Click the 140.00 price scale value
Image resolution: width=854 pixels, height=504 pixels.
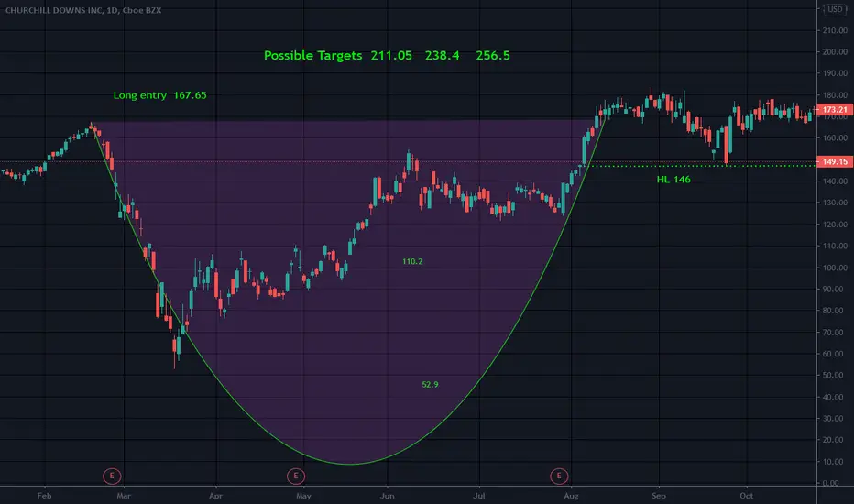click(835, 181)
